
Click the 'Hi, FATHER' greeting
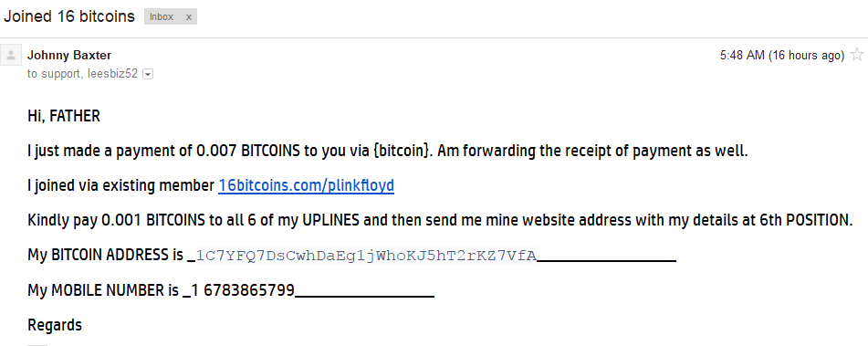point(64,116)
